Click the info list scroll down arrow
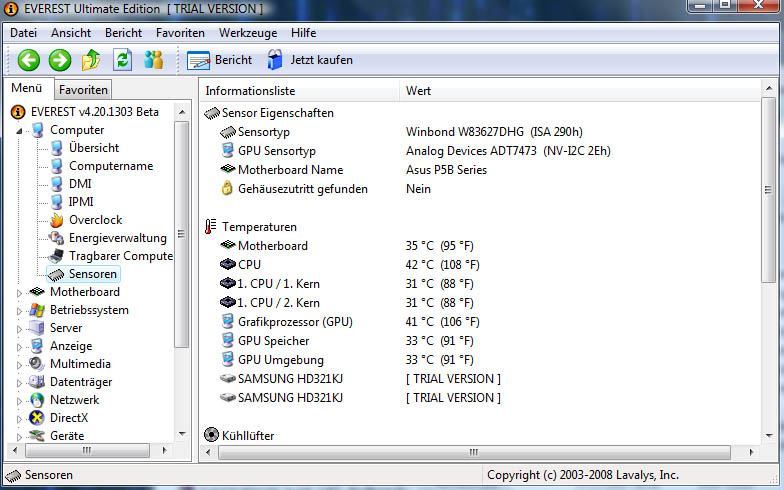Viewport: 784px width, 490px height. (768, 436)
